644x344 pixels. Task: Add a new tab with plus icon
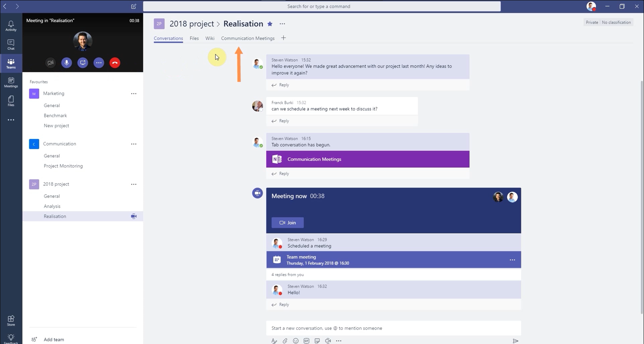(283, 38)
